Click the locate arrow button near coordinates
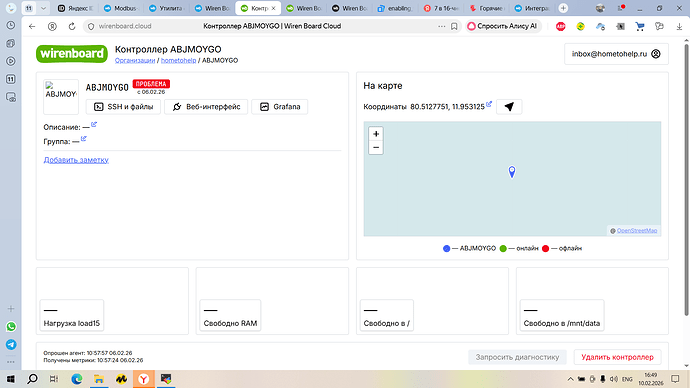Screen dimensions: 690x388 pos(509,107)
